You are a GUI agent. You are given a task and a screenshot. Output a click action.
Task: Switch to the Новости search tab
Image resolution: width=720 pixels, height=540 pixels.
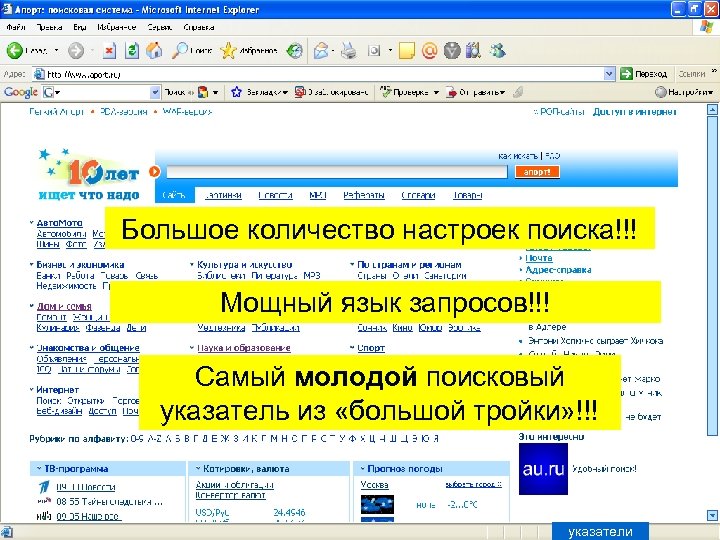pyautogui.click(x=276, y=195)
